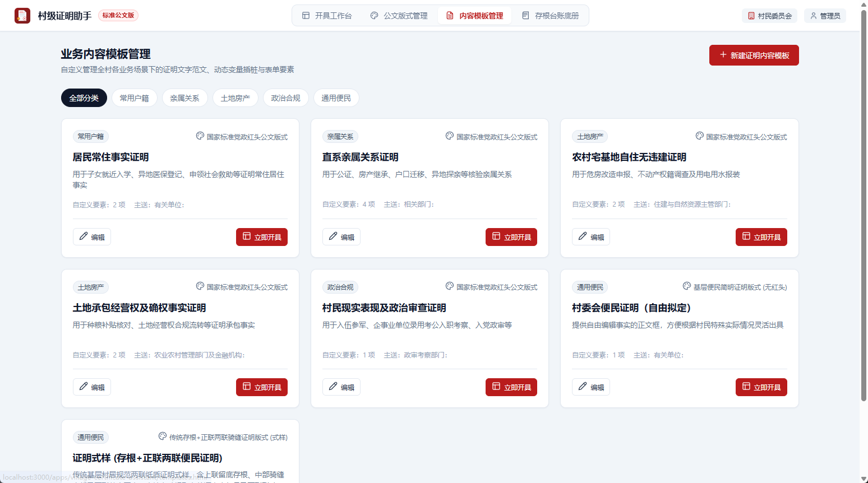This screenshot has height=483, width=868.
Task: Issue 村委会便民证明 with 立即开具
Action: click(761, 387)
